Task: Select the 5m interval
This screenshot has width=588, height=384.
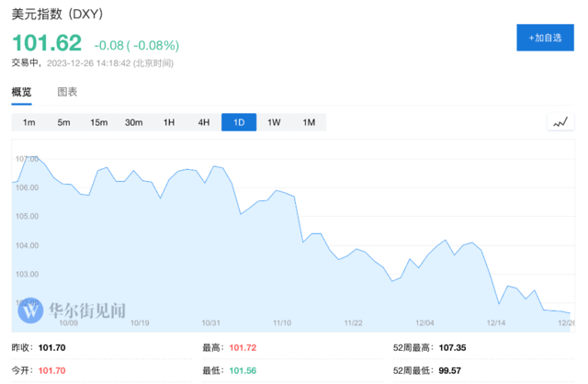Action: (x=63, y=123)
